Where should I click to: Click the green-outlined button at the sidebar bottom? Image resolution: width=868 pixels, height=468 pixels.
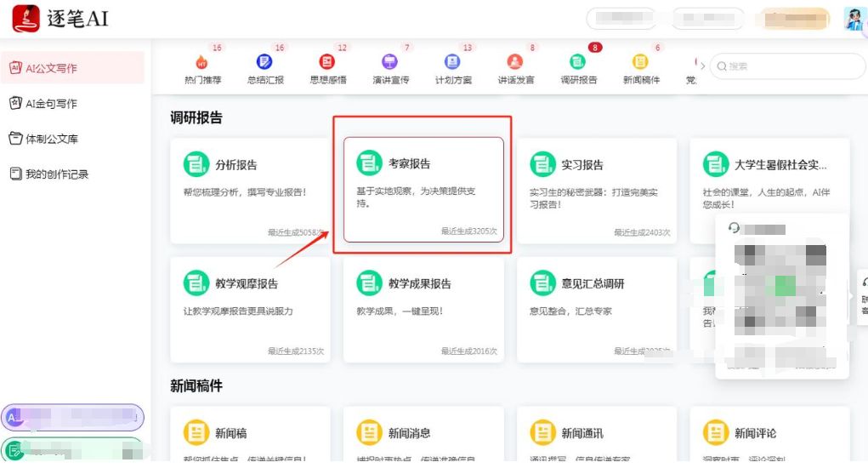72,450
